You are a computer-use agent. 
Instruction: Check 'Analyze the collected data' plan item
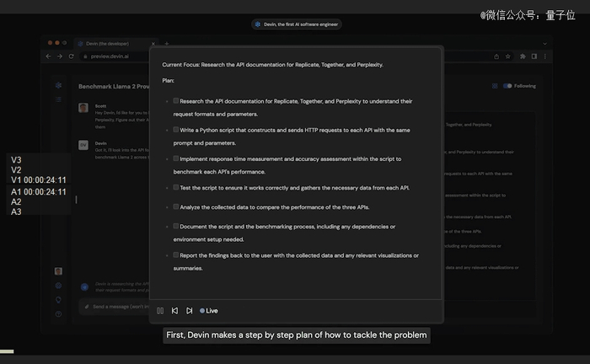[175, 206]
